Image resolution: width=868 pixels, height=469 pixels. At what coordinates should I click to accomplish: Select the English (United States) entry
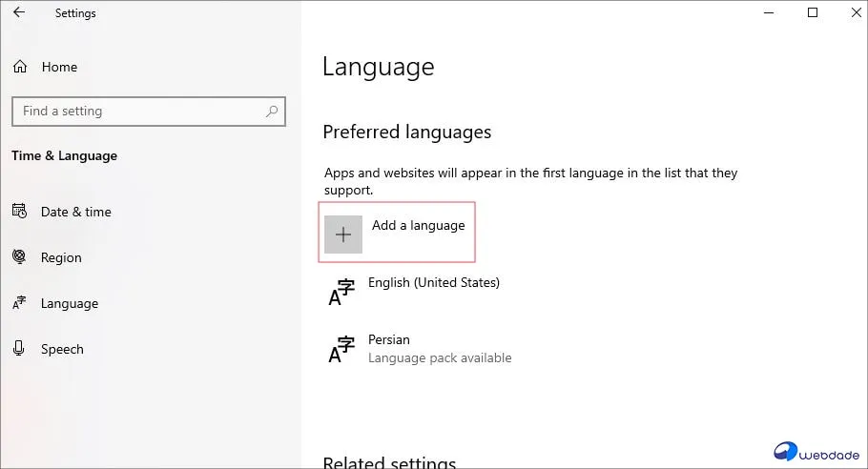(x=434, y=282)
